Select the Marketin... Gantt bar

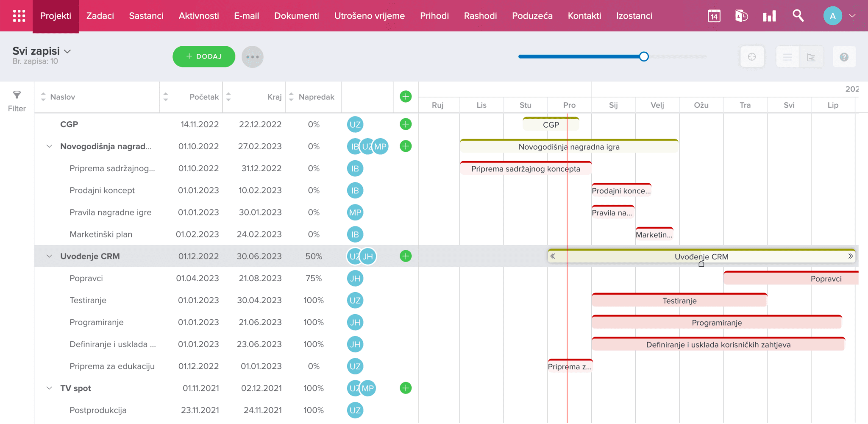654,234
